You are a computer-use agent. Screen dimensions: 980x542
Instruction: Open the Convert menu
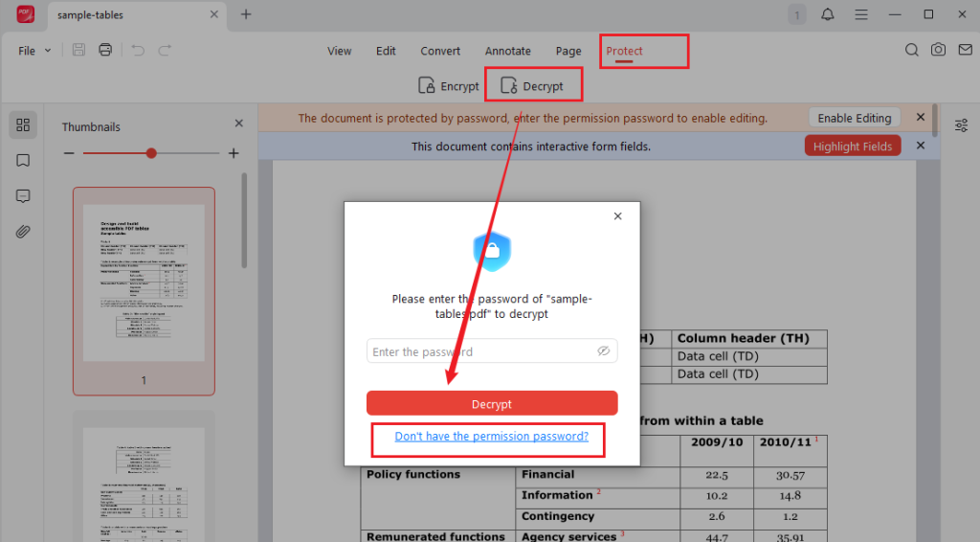coord(440,51)
